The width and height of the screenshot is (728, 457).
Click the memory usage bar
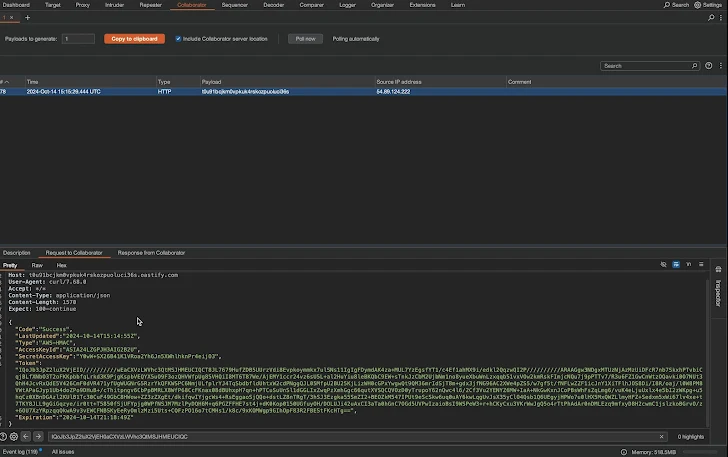700,452
